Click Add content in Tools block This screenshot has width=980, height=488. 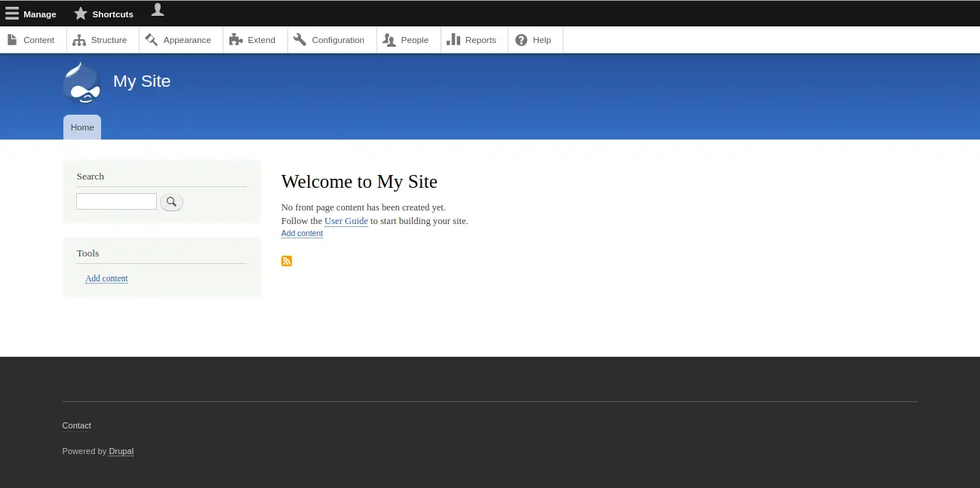(106, 278)
